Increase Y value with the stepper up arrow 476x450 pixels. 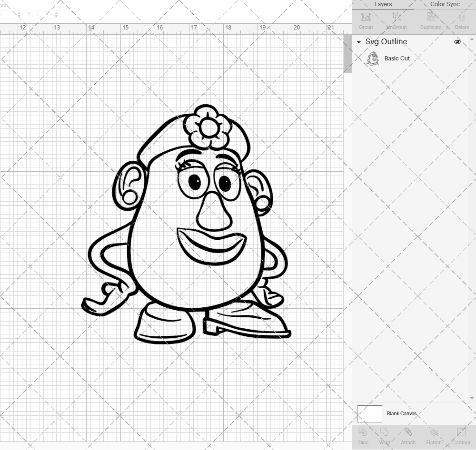(x=56, y=12)
